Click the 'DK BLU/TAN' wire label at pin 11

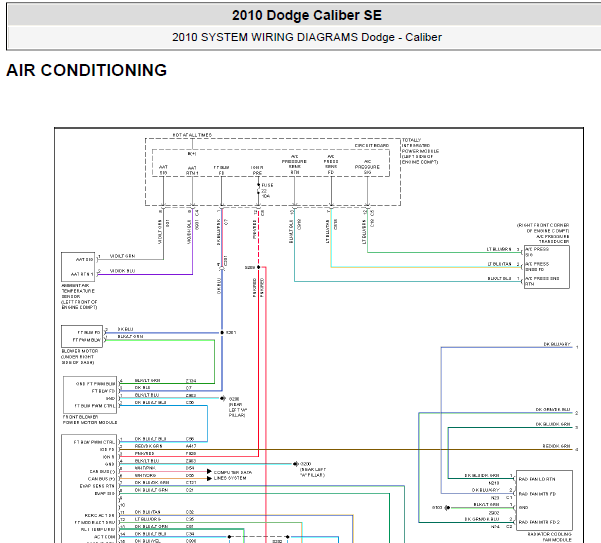(147, 512)
